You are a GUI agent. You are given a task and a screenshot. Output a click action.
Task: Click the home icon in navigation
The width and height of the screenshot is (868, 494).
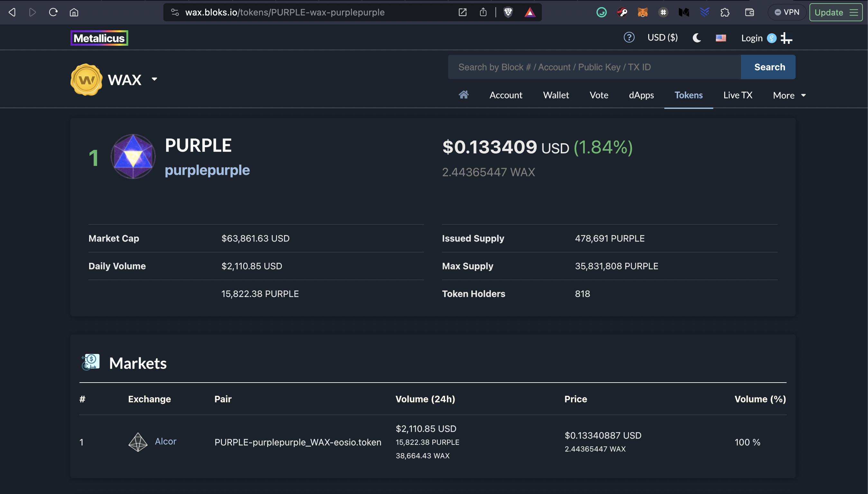[464, 95]
